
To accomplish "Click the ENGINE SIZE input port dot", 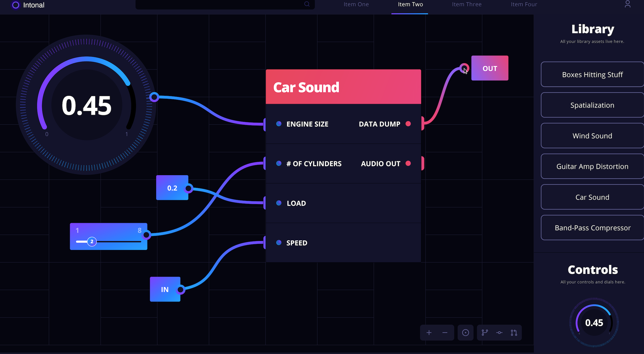I will [x=279, y=124].
